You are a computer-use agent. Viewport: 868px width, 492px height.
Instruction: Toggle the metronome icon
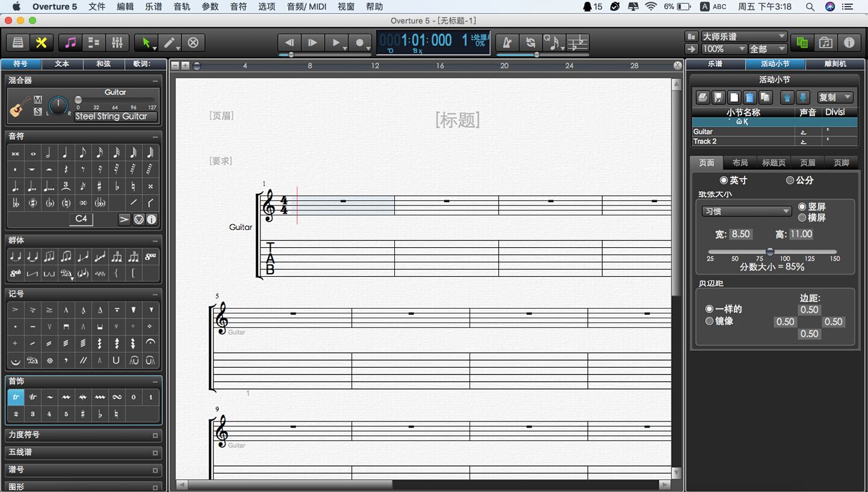[x=507, y=43]
